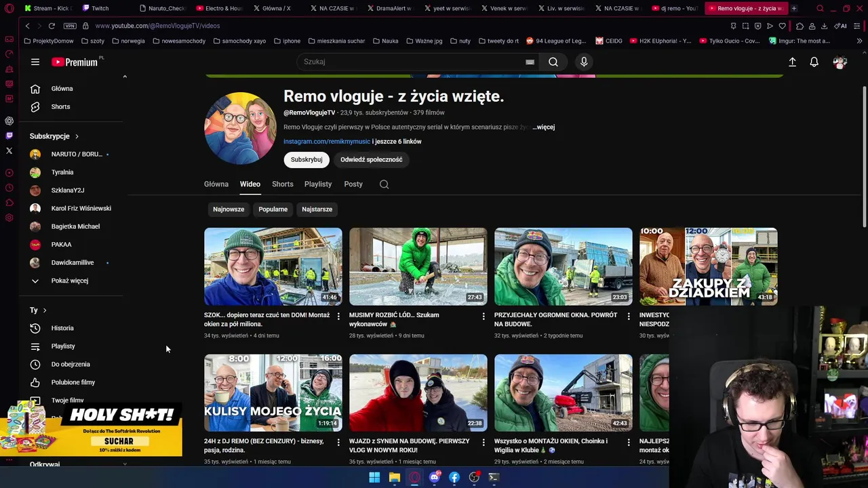Viewport: 868px width, 488px height.
Task: Expand sidebar using the bottom Odkrywaj arrow
Action: pos(125,464)
